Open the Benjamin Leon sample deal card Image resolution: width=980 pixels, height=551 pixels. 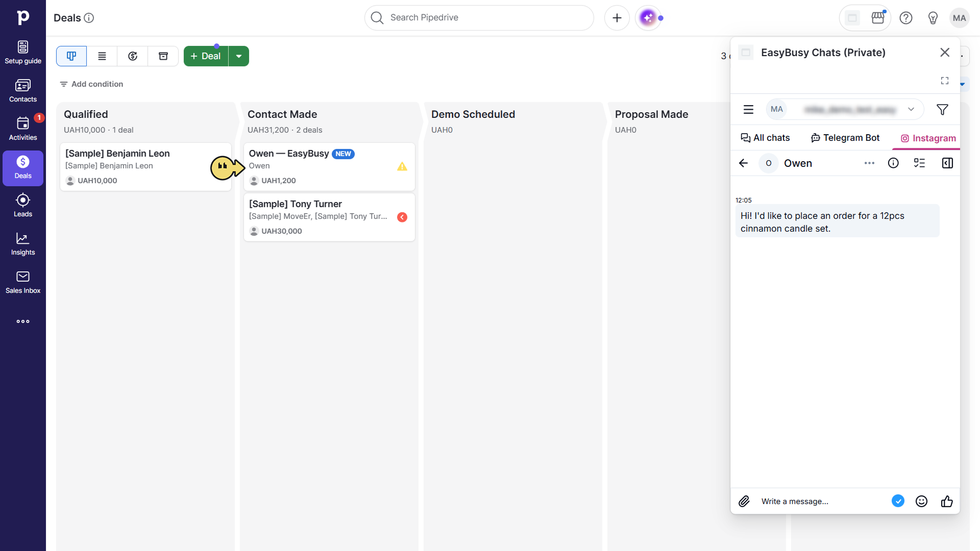pos(145,167)
